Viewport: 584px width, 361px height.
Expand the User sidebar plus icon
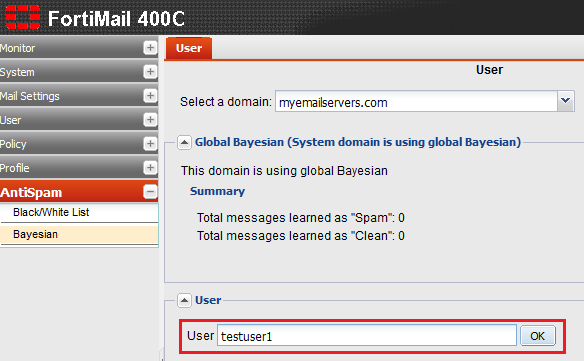(150, 120)
